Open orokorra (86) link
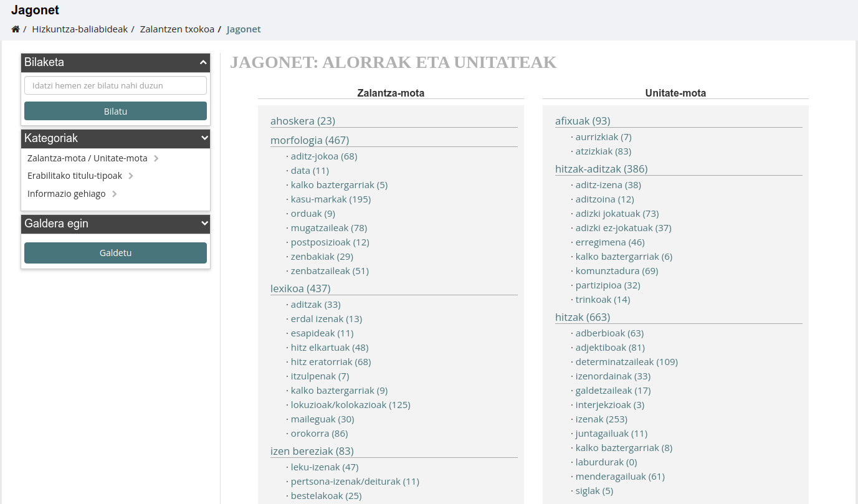 tap(320, 434)
